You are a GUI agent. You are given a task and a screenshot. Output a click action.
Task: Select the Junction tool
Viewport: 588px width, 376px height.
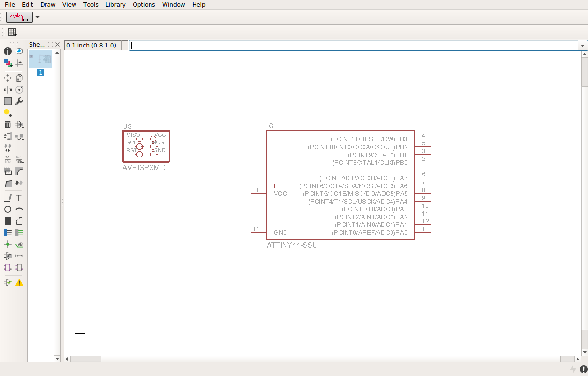tap(8, 244)
